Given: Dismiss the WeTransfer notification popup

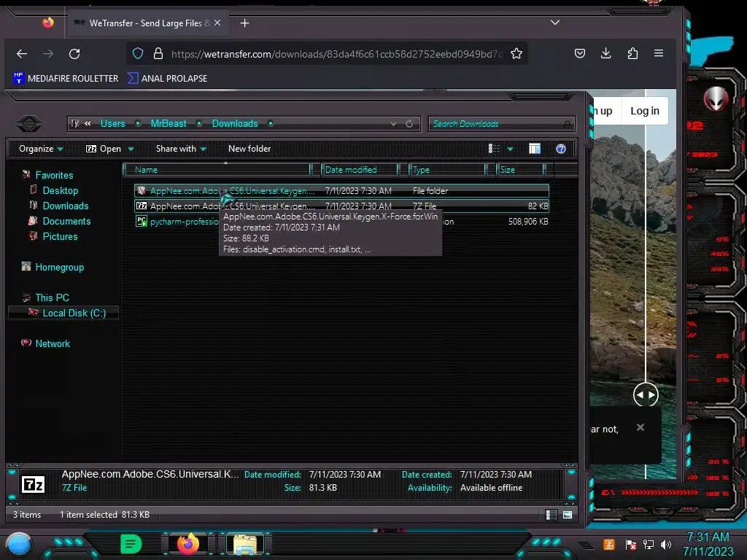Looking at the screenshot, I should tap(640, 427).
